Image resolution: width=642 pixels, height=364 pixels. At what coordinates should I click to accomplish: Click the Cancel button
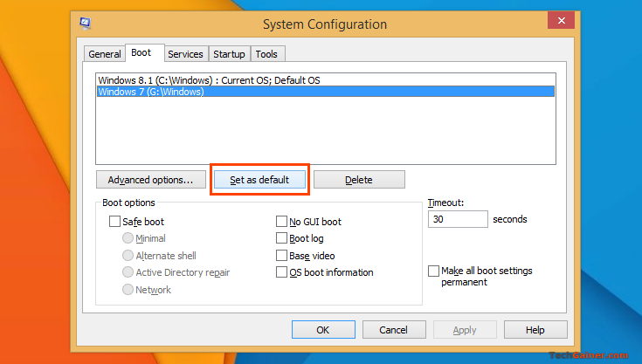[x=394, y=330]
